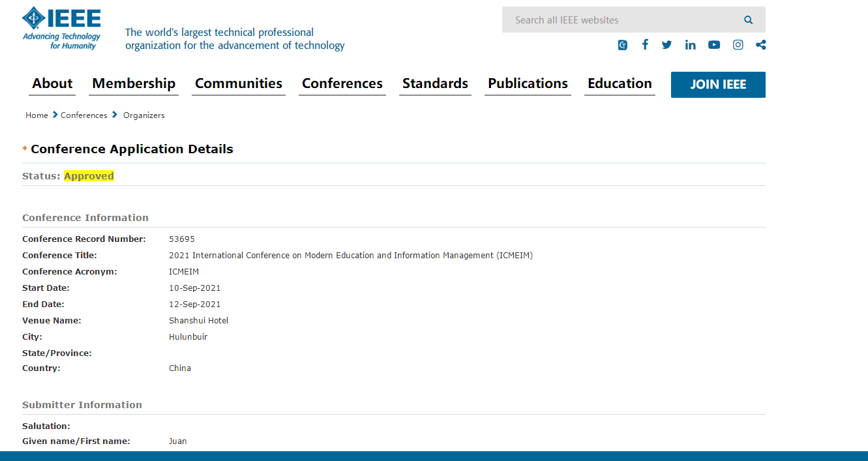Click given name value Juan

pyautogui.click(x=178, y=441)
